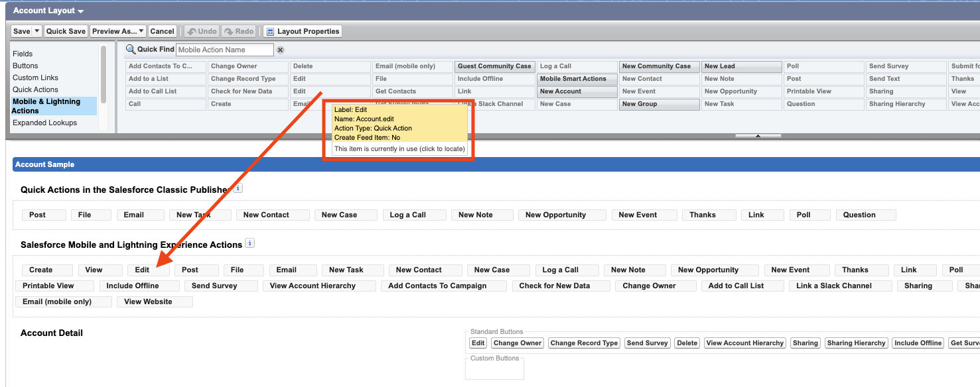Image resolution: width=980 pixels, height=387 pixels.
Task: Clear the Quick Find search box
Action: click(x=280, y=50)
